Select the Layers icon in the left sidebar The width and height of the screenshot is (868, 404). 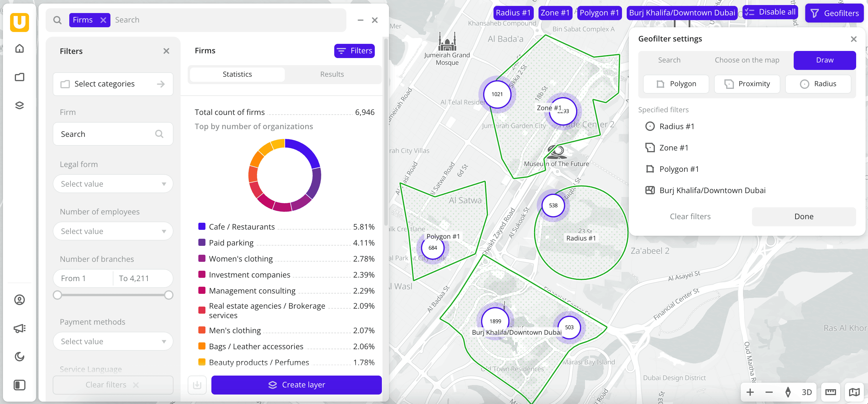point(19,105)
